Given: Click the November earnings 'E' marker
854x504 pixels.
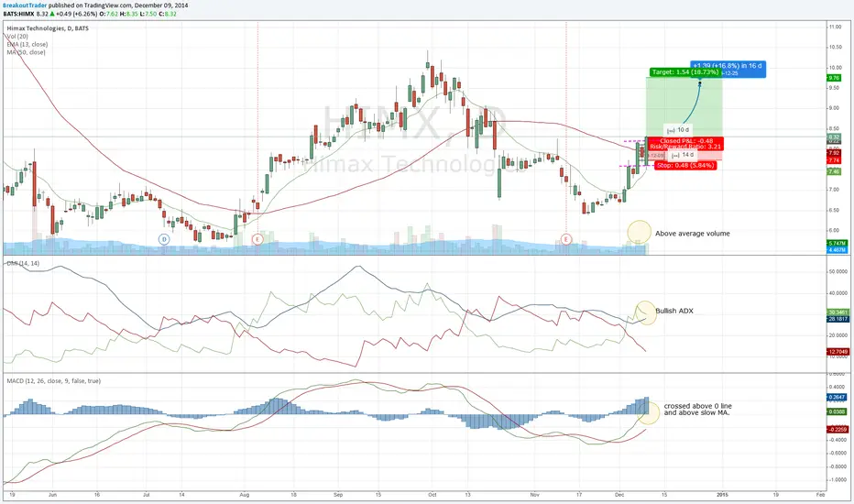Looking at the screenshot, I should tap(566, 239).
